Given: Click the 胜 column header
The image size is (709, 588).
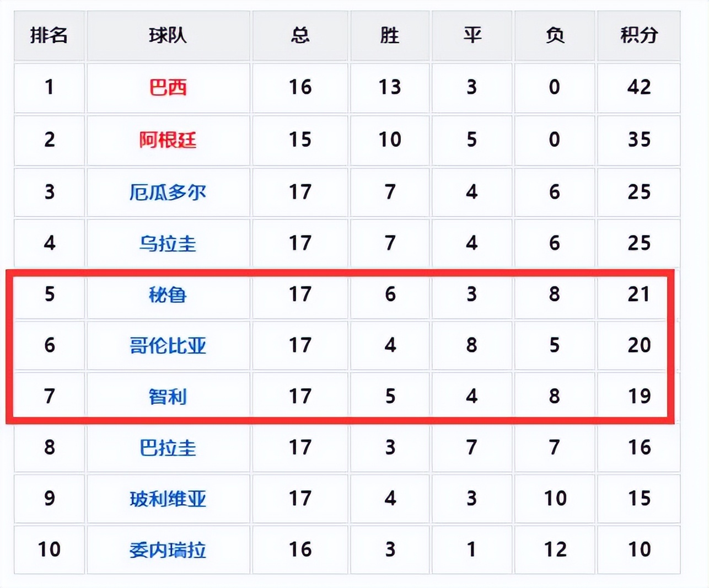Looking at the screenshot, I should 390,36.
